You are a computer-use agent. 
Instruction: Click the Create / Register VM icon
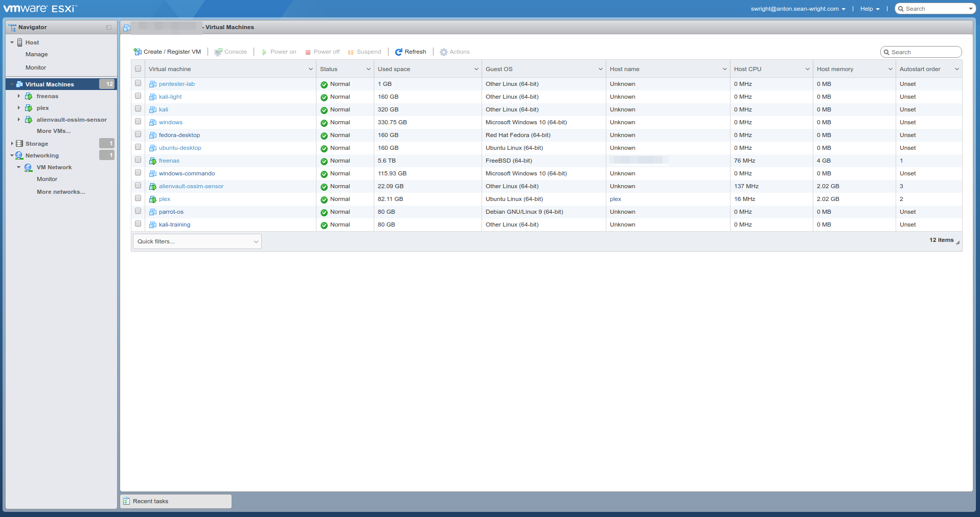coord(138,52)
